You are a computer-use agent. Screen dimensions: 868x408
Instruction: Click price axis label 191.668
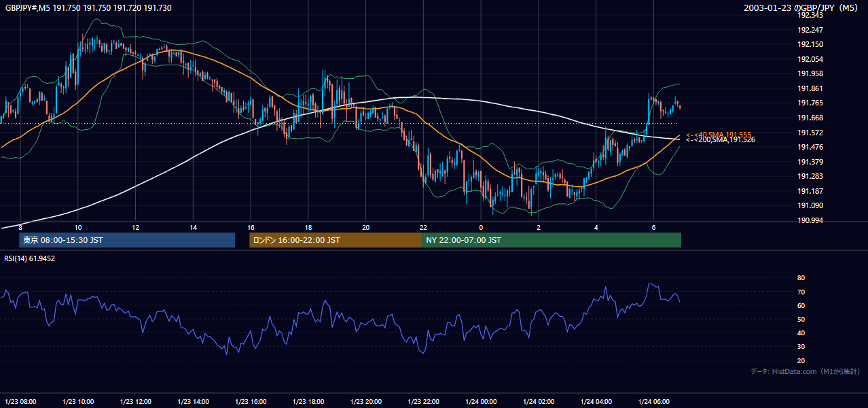pos(810,118)
